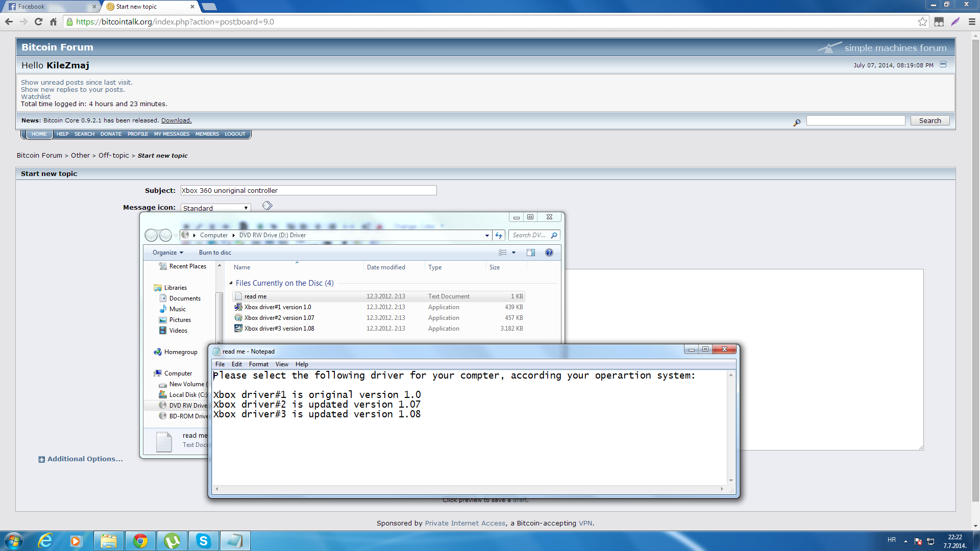Click the Explorer refresh arrows button

499,235
